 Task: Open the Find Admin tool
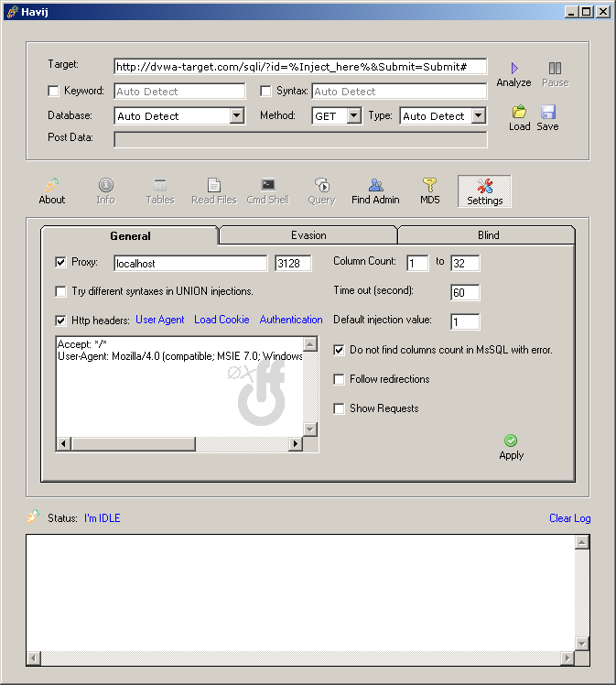(375, 191)
